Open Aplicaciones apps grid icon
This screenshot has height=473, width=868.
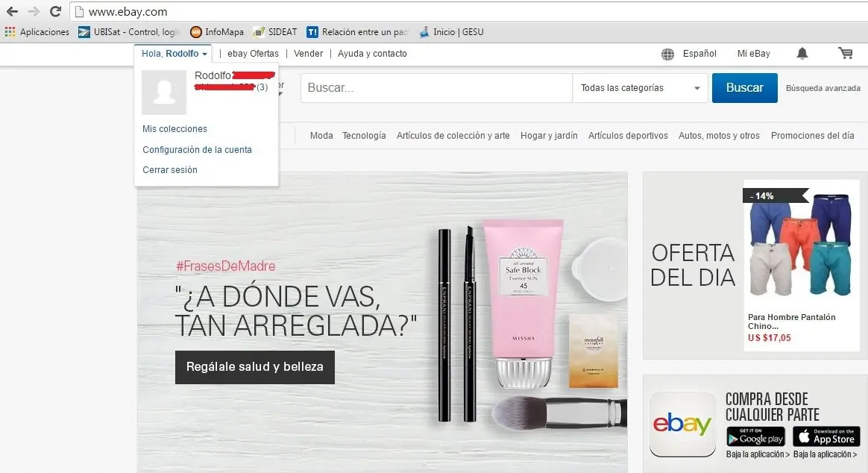click(x=10, y=32)
